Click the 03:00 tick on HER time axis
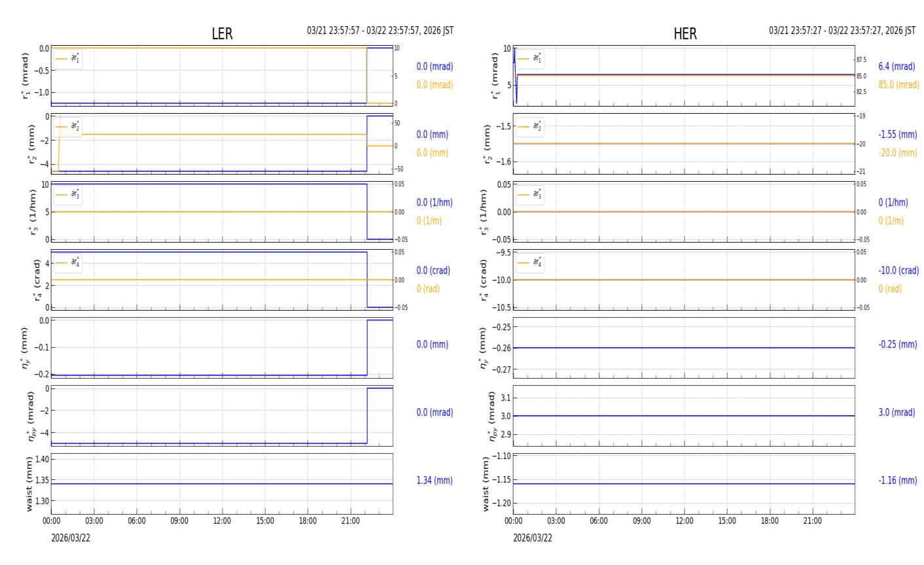The image size is (924, 565). [x=556, y=521]
